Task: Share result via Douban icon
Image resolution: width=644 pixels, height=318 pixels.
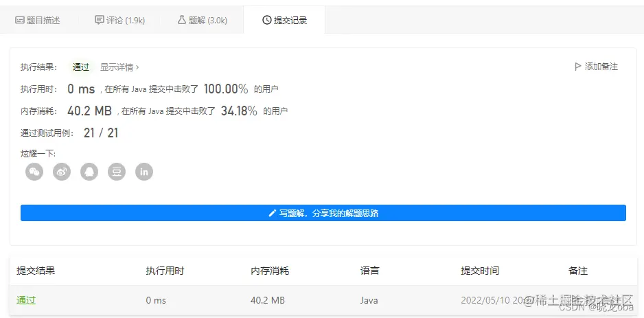Action: (117, 172)
